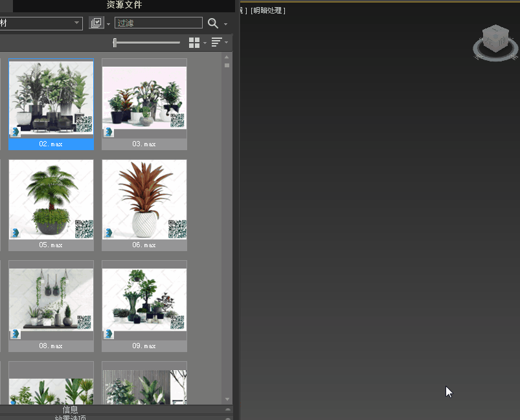Screen dimensions: 520x420
Task: Click the scroll down arrow in asset list
Action: pos(227,399)
